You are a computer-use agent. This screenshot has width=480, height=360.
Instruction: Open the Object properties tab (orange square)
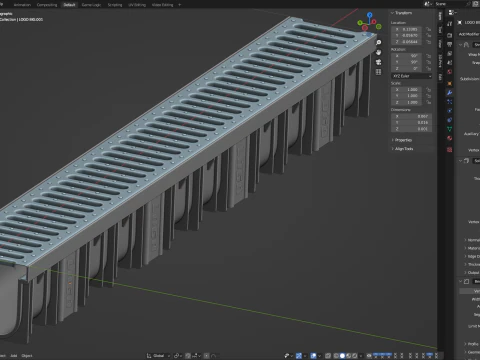point(449,83)
